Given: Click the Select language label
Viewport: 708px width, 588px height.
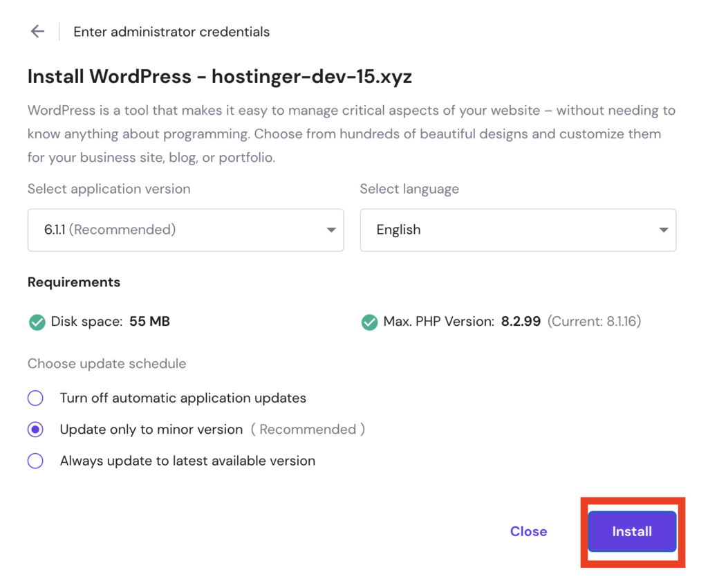Looking at the screenshot, I should [x=409, y=189].
